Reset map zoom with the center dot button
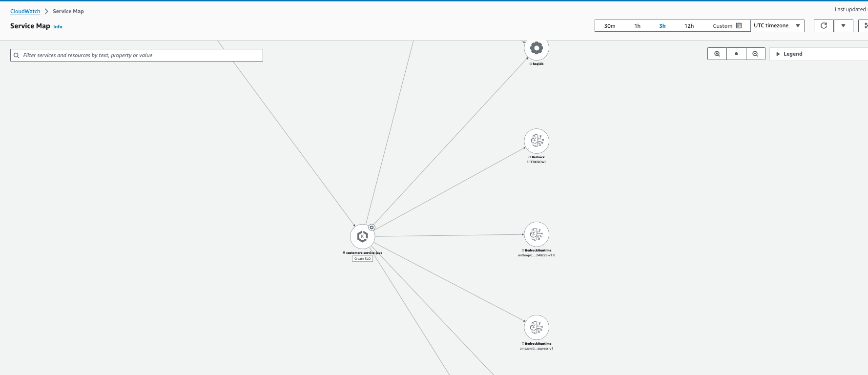 coord(736,54)
